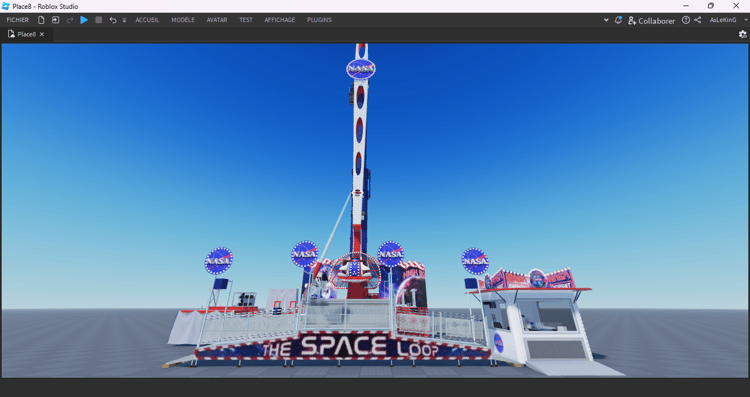This screenshot has width=750, height=397.
Task: Switch to the ACCUEIL ribbon tab
Action: [147, 20]
